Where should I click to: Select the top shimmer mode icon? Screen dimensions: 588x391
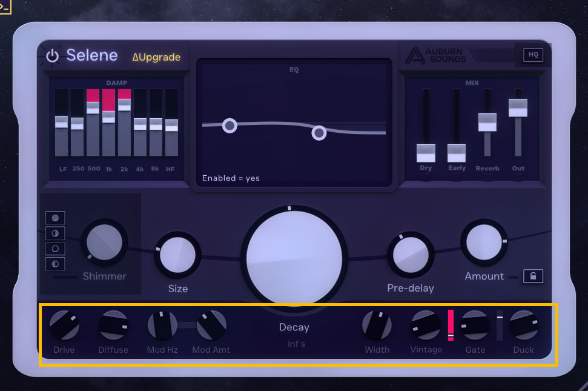pyautogui.click(x=55, y=218)
